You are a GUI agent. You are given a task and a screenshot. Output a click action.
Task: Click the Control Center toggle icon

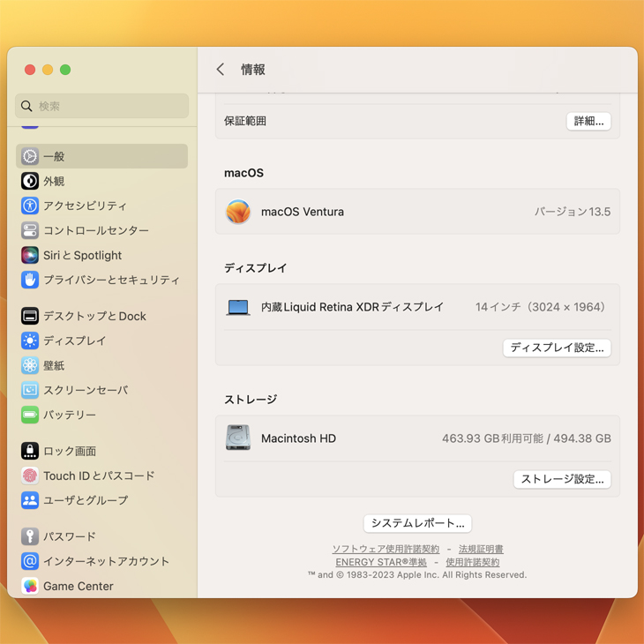point(30,230)
